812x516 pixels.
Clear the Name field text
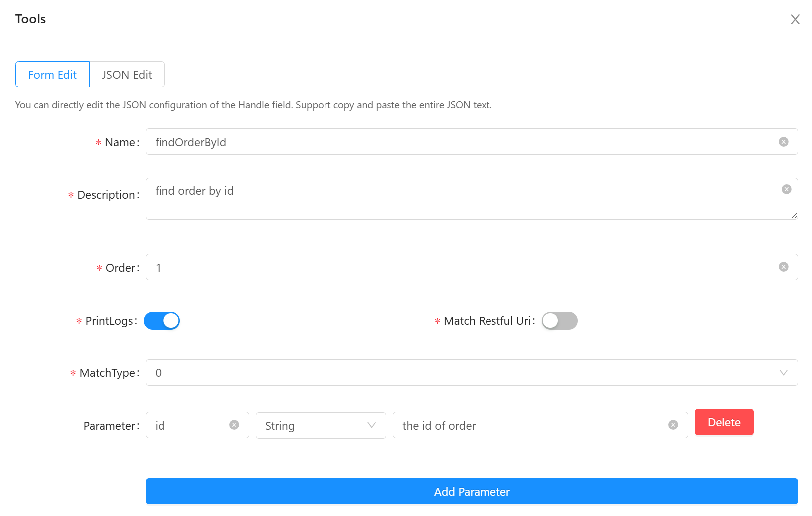[783, 142]
